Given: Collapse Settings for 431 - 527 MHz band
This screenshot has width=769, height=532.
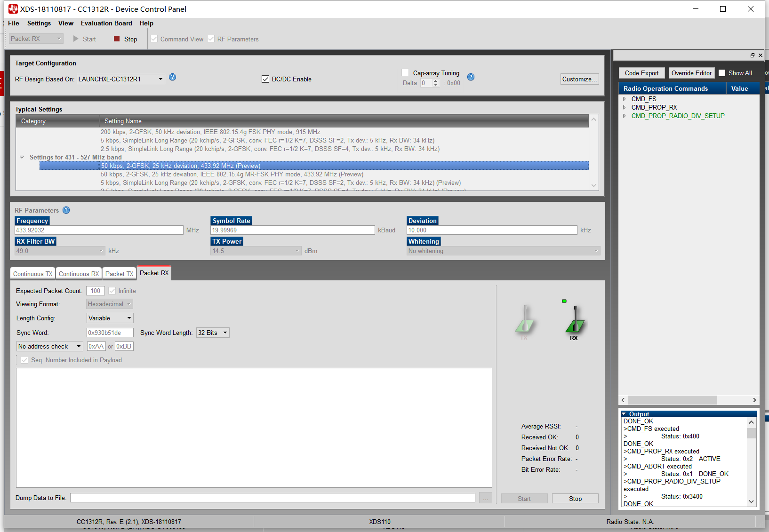Looking at the screenshot, I should coord(22,157).
